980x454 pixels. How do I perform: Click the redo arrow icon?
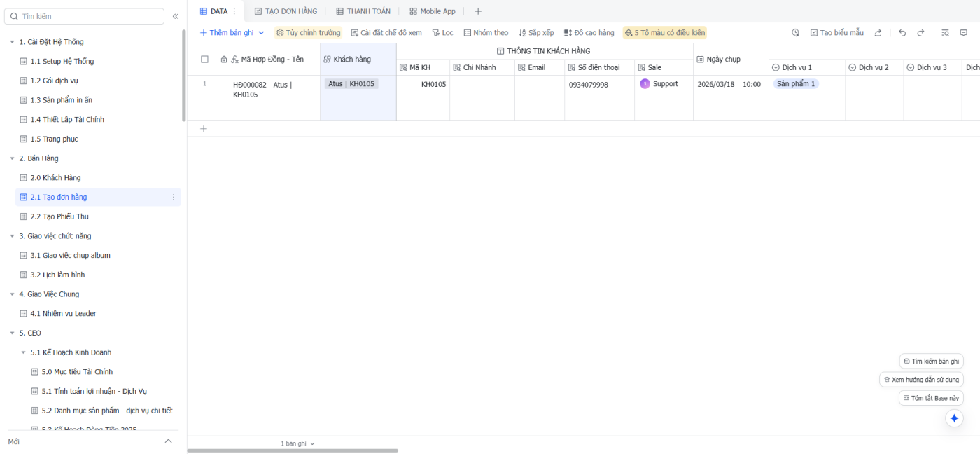(x=920, y=33)
